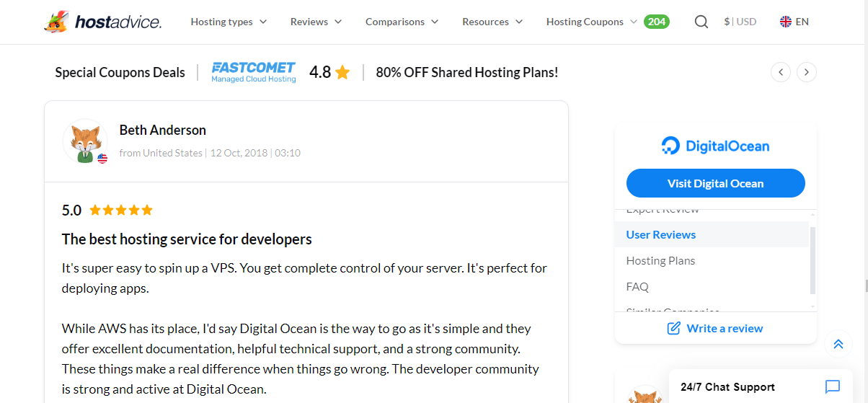This screenshot has width=868, height=403.
Task: Show previous coupon deal arrow
Action: (x=781, y=72)
